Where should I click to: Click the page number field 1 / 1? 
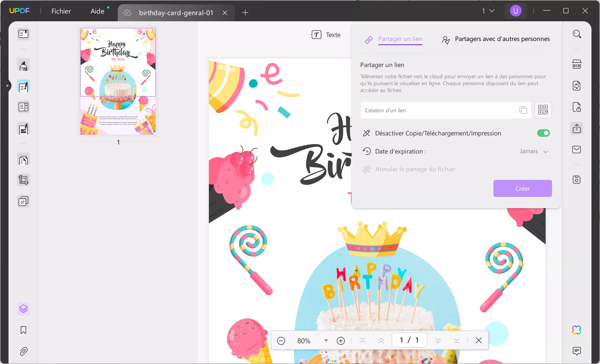coord(409,340)
